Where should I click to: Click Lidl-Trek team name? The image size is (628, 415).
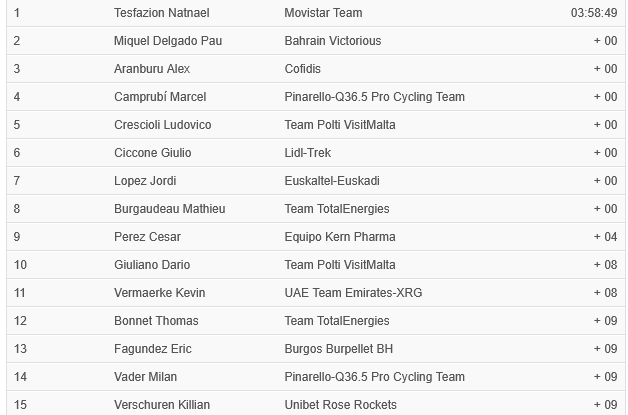point(308,153)
